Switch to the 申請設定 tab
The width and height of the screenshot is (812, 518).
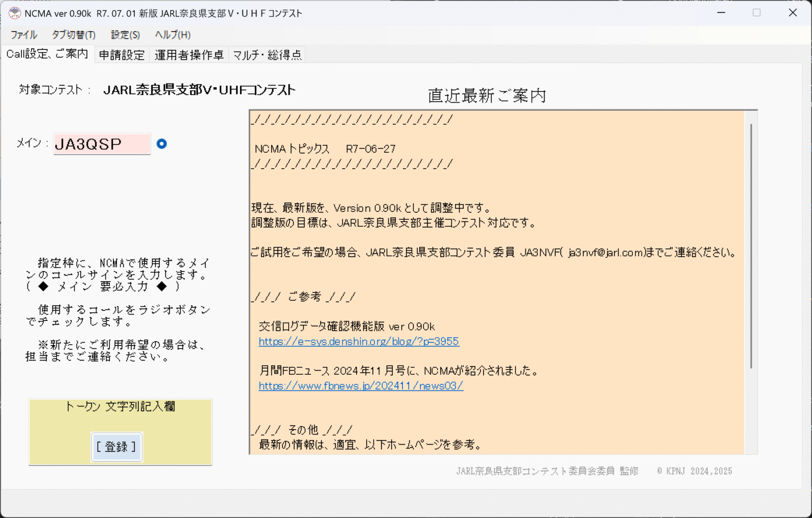[122, 54]
